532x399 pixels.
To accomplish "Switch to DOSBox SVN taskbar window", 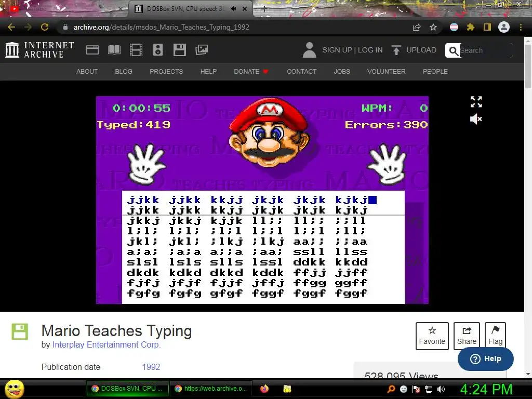I will click(x=127, y=389).
